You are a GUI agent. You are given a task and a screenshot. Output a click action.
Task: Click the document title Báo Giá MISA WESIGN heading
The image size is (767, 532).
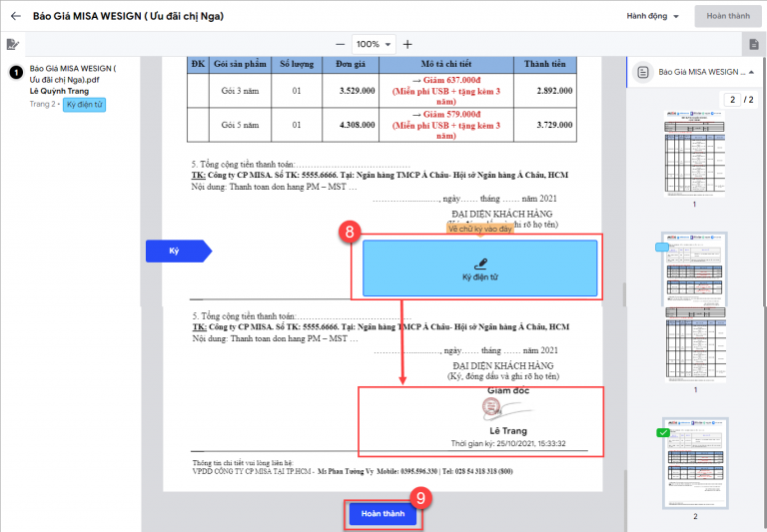coord(128,16)
